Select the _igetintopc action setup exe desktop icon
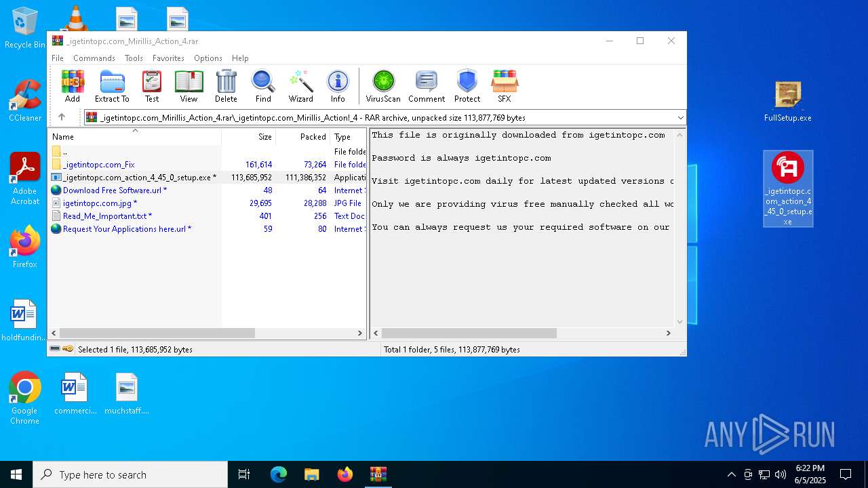Image resolution: width=868 pixels, height=488 pixels. coord(788,188)
